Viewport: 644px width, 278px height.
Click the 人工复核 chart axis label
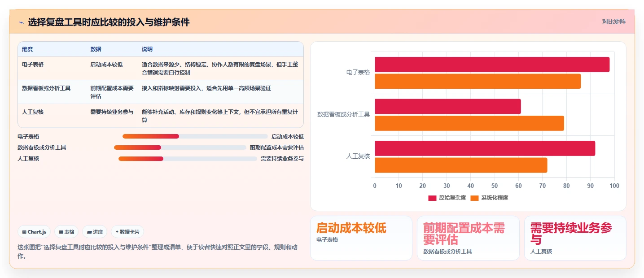click(x=358, y=156)
